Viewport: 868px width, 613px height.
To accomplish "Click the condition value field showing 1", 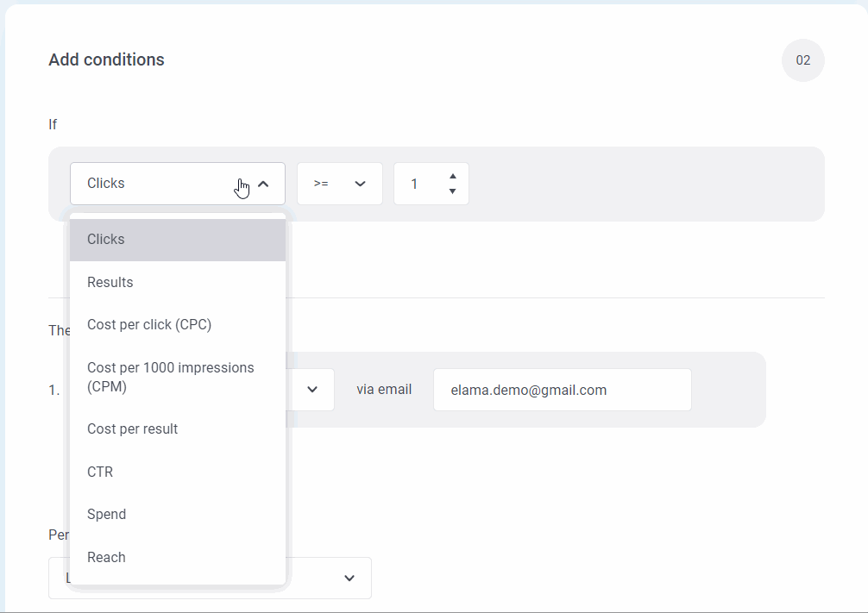I will (431, 184).
